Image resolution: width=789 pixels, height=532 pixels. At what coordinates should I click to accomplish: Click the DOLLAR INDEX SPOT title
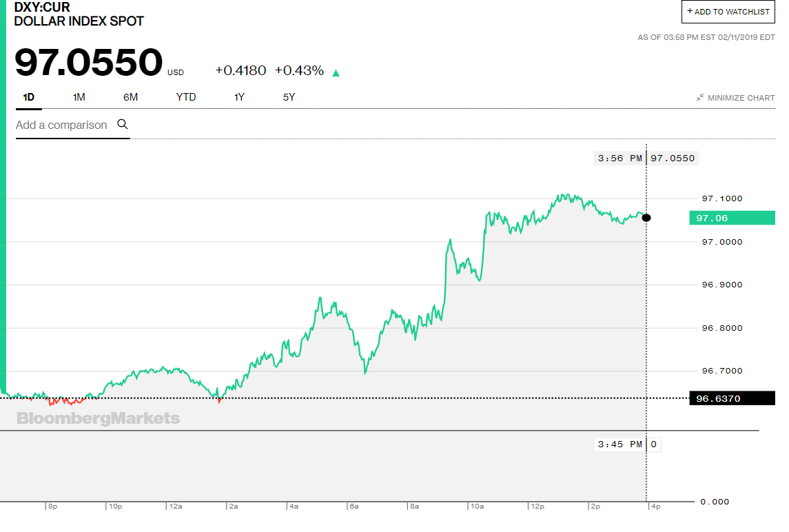(79, 21)
